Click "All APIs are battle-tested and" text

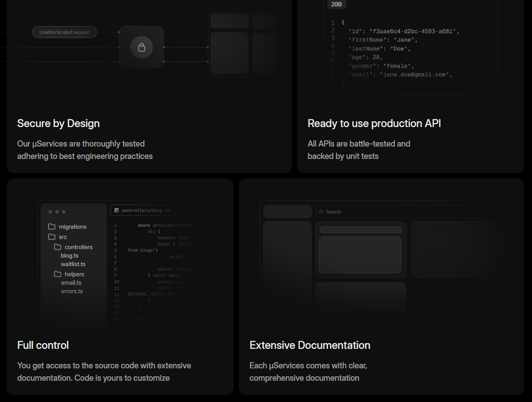click(x=359, y=144)
